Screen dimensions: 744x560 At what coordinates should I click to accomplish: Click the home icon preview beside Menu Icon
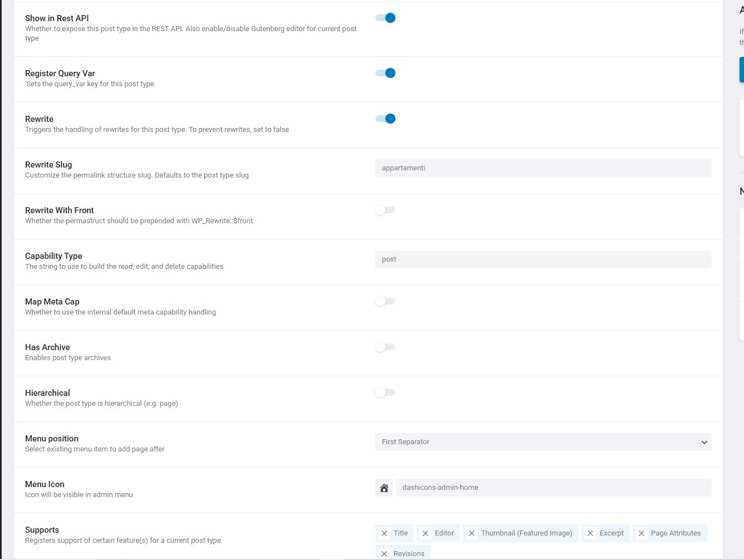pyautogui.click(x=384, y=488)
